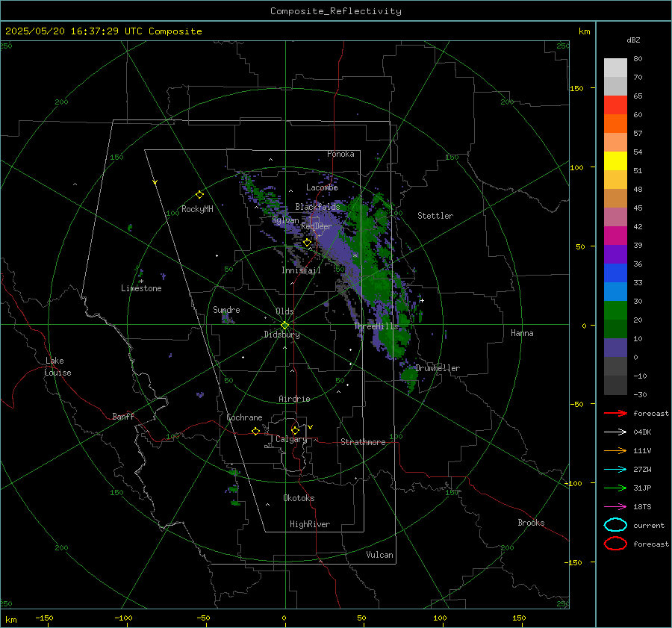
Task: Click the Blackfalds town label
Action: pos(317,207)
